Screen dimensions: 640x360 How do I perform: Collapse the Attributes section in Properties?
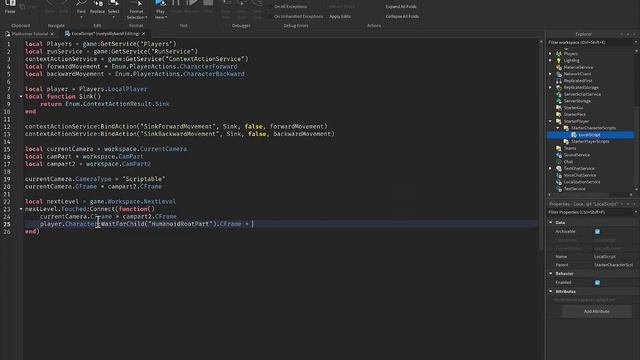(x=551, y=291)
